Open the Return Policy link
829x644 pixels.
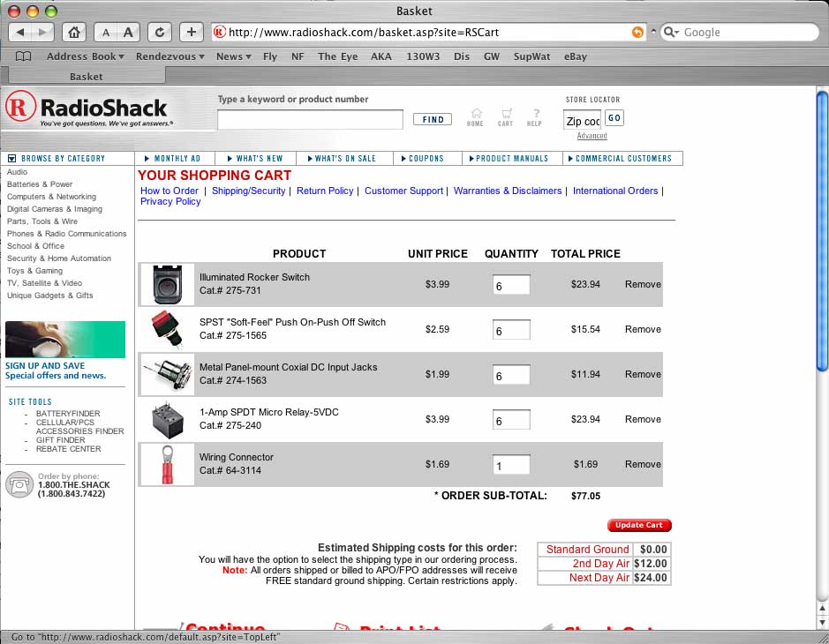coord(325,191)
